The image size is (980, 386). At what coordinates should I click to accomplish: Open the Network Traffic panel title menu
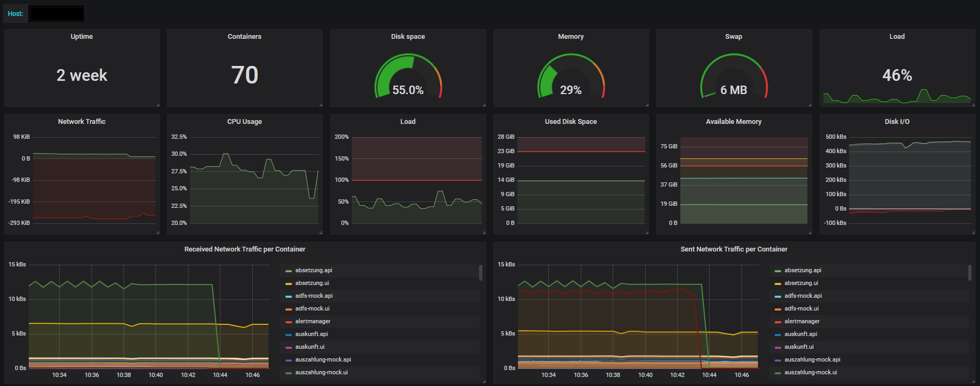coord(81,122)
